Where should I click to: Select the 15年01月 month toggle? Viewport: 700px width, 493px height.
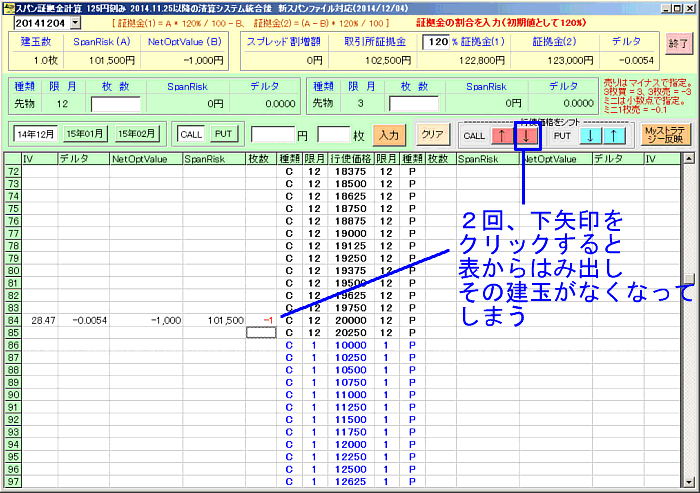pos(85,134)
